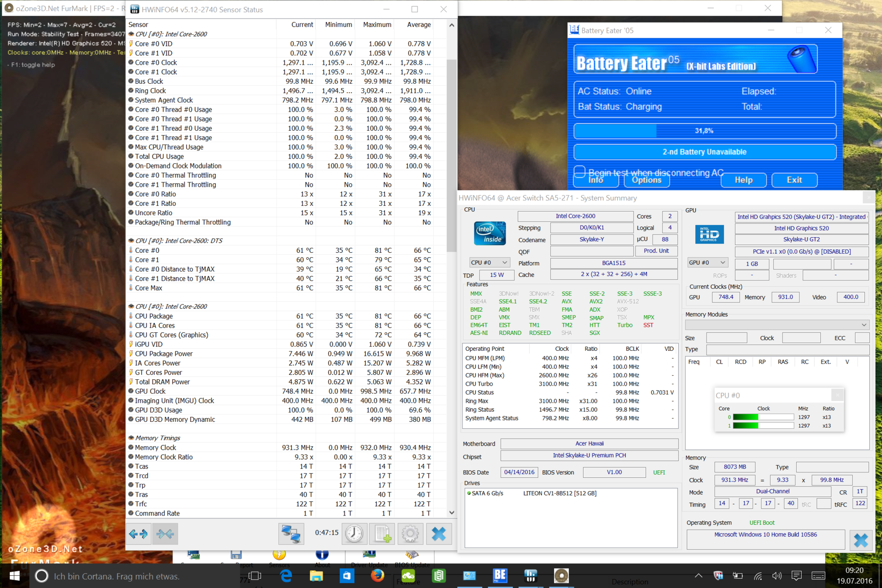
Task: Click the sensor list vertical scrollbar thumb
Action: [452, 156]
